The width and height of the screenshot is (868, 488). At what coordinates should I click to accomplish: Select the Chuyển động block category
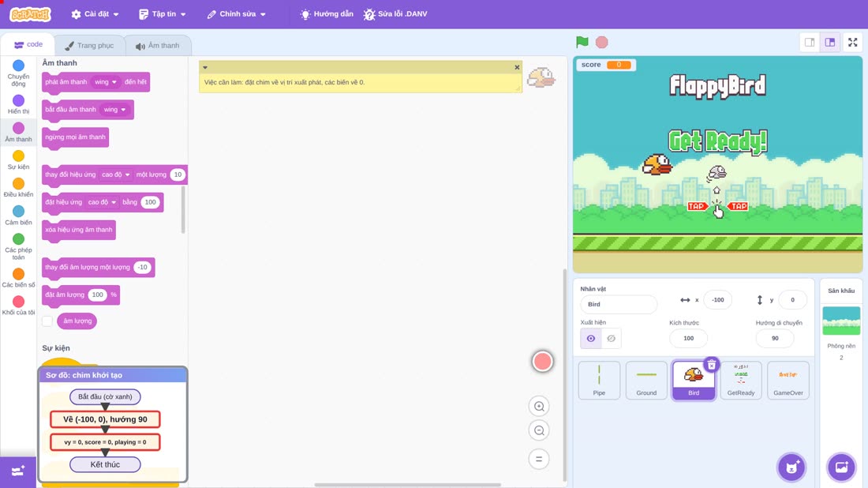click(x=18, y=73)
